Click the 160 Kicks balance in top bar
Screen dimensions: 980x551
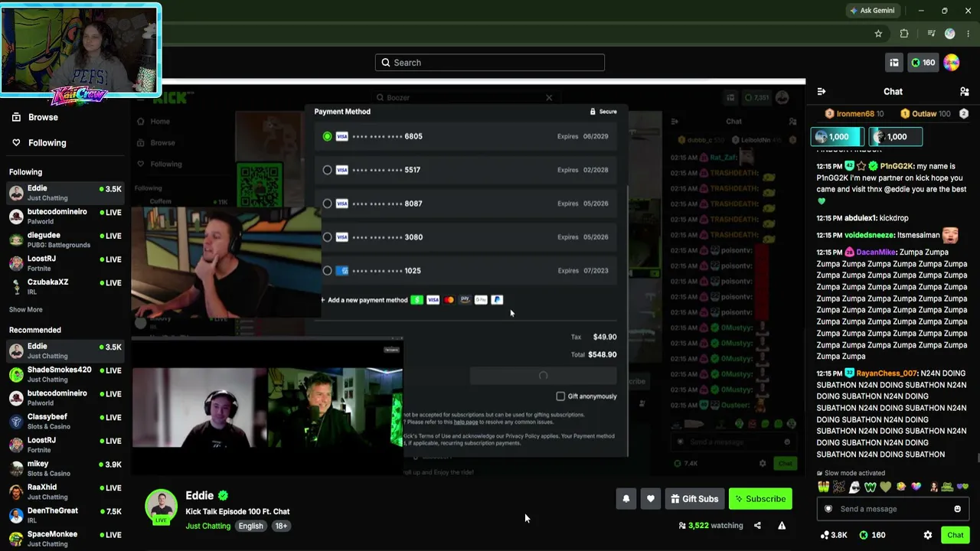tap(922, 63)
